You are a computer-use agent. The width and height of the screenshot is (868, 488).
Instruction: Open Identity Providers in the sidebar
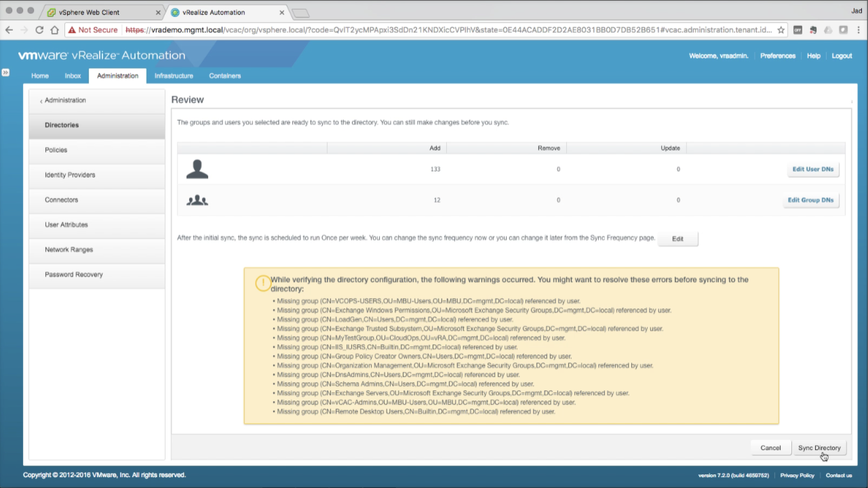pyautogui.click(x=97, y=175)
